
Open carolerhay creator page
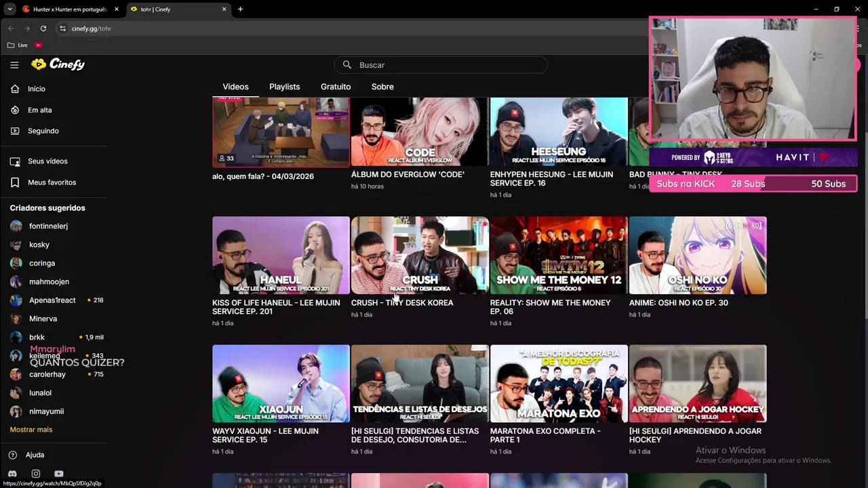(47, 374)
